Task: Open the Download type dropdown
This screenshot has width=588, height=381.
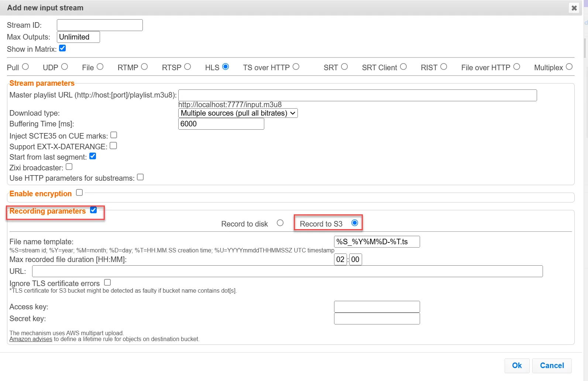Action: (238, 113)
